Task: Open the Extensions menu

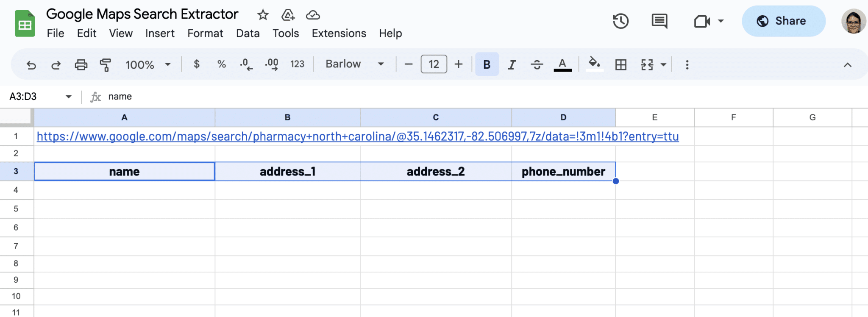Action: [339, 33]
